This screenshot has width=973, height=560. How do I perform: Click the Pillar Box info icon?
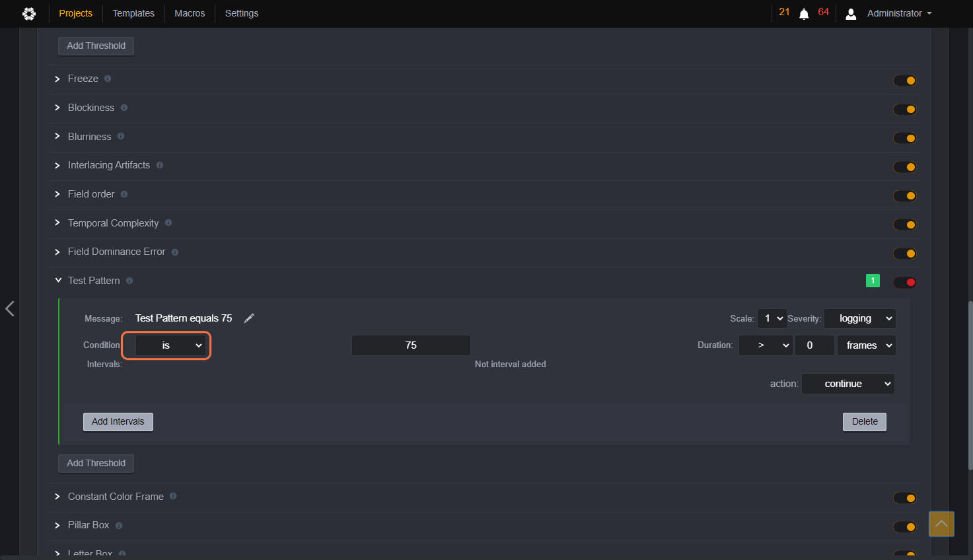click(119, 526)
